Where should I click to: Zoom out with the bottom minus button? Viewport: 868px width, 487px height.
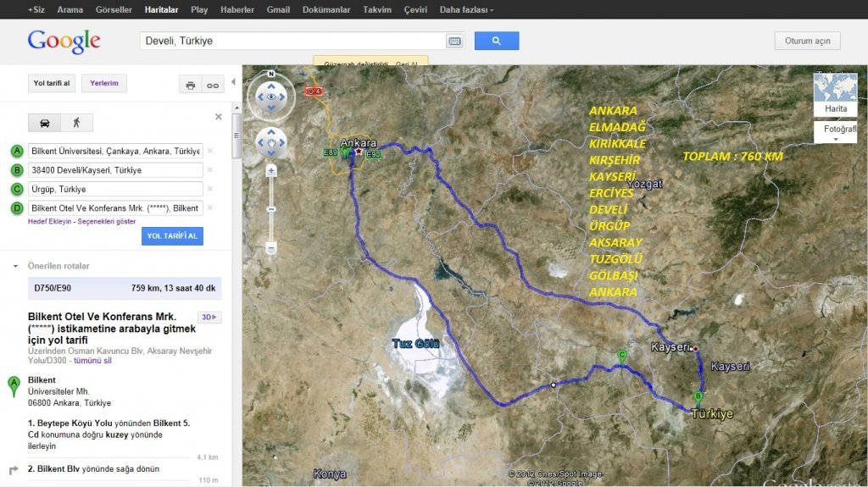(x=271, y=248)
